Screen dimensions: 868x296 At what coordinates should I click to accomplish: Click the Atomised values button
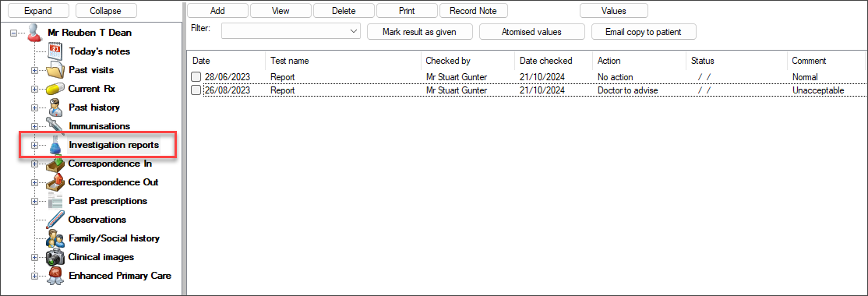point(531,32)
